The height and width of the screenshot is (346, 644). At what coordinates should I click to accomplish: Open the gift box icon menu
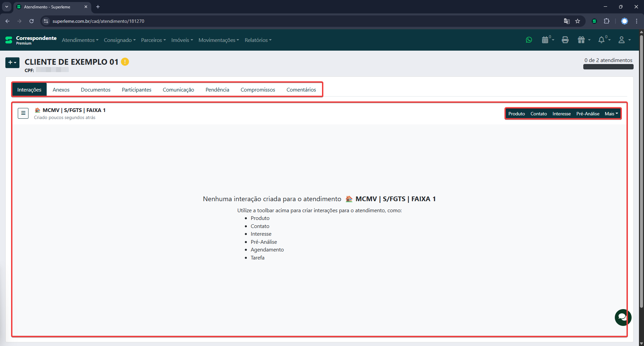click(582, 40)
